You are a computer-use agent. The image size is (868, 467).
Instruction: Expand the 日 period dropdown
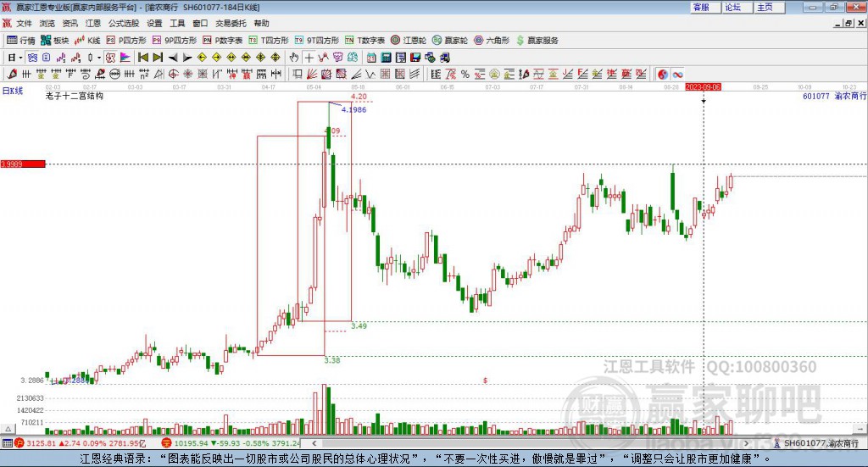coord(20,58)
